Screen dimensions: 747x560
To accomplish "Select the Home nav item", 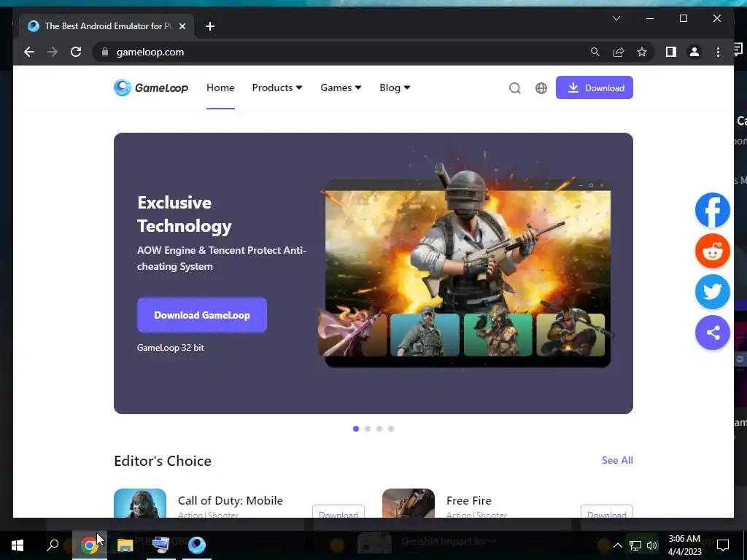I will coord(220,87).
